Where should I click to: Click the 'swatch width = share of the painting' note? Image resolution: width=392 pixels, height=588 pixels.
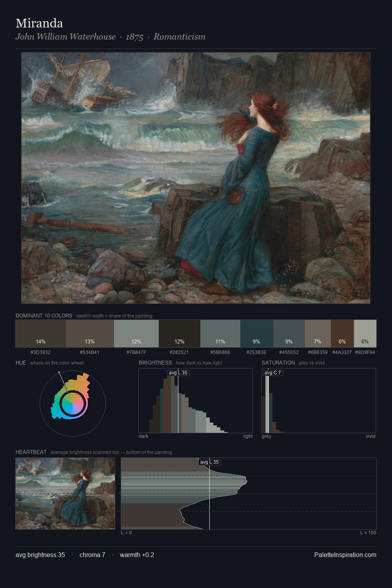pos(114,316)
